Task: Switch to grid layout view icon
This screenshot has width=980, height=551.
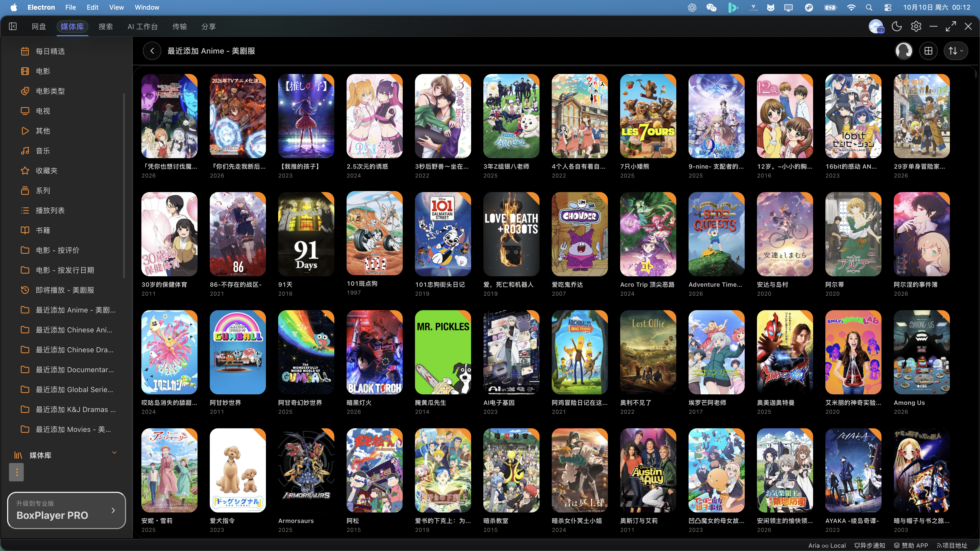Action: point(928,51)
